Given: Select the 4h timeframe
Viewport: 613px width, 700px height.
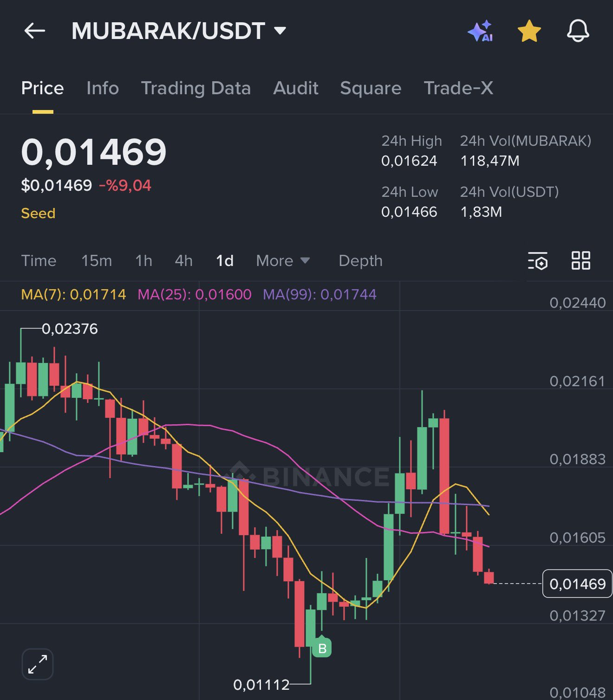Looking at the screenshot, I should click(183, 261).
